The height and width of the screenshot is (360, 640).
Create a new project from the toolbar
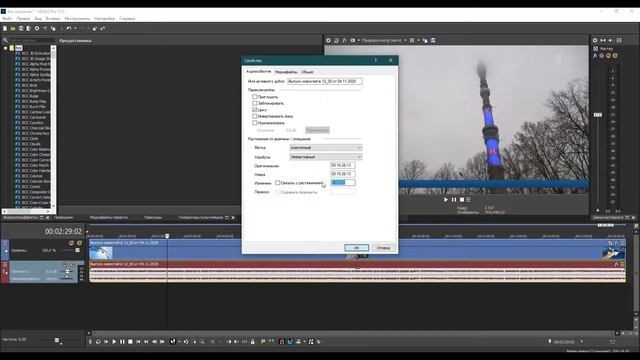pyautogui.click(x=5, y=29)
